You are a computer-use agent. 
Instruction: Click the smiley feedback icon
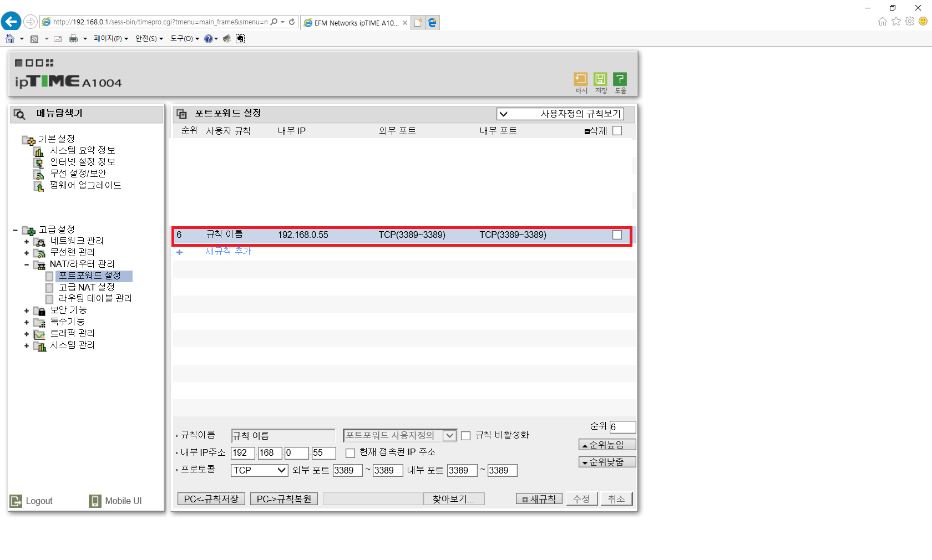(x=923, y=21)
